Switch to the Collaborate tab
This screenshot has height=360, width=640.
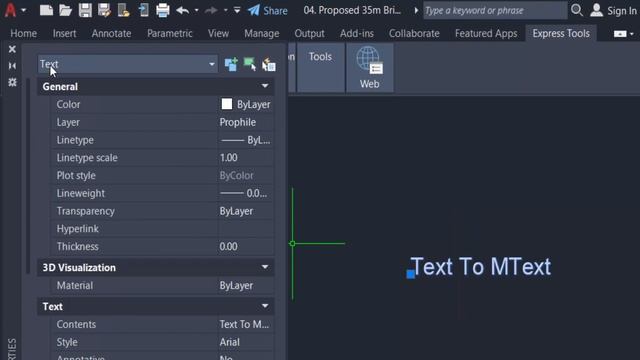(x=414, y=33)
